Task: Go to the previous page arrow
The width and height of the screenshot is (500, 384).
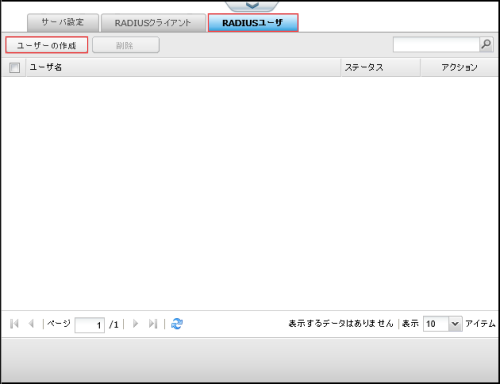Action: [x=32, y=324]
